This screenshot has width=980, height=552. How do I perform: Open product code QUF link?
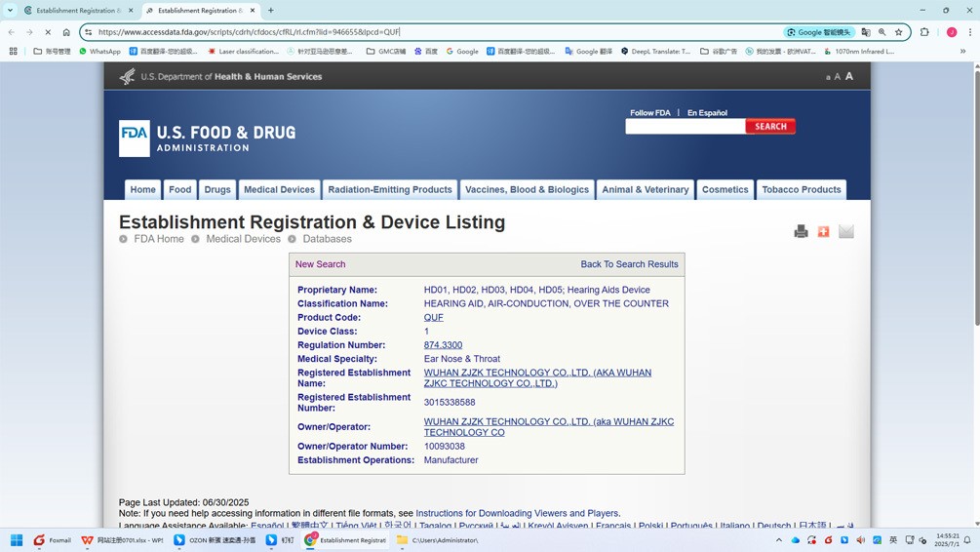[433, 318]
